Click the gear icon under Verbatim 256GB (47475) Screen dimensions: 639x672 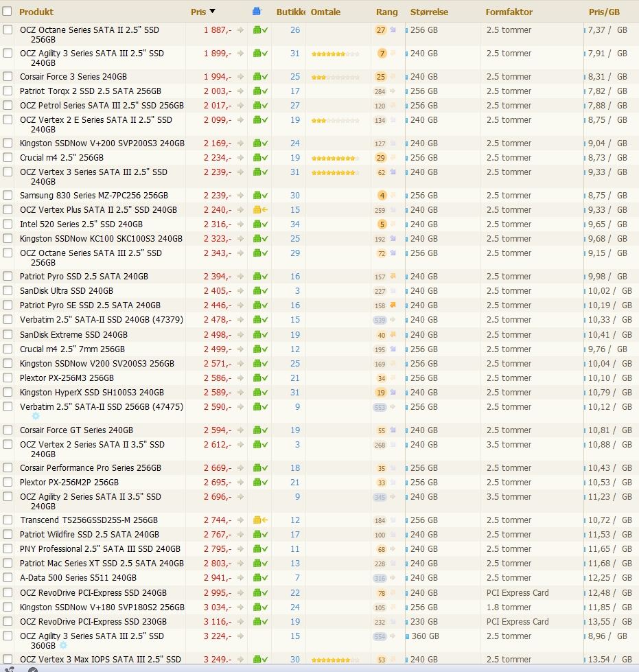click(36, 416)
